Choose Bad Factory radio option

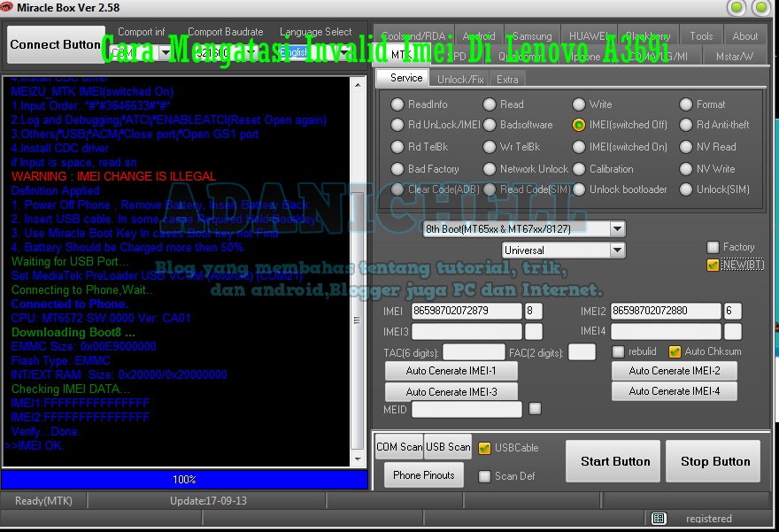coord(397,169)
